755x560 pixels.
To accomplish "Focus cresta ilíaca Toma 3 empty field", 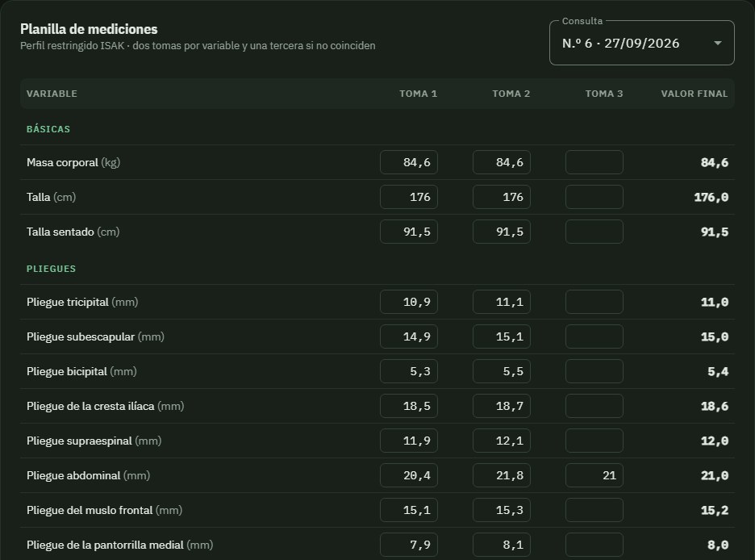I will click(594, 406).
